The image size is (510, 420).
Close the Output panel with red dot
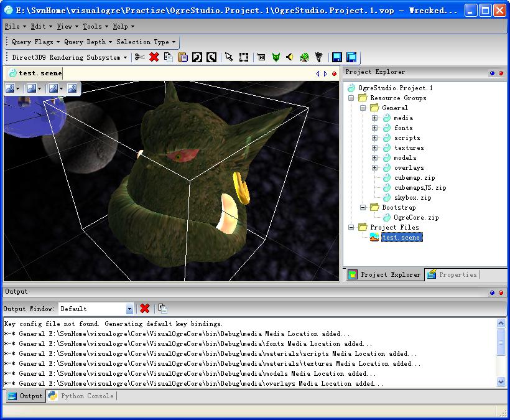(x=501, y=293)
